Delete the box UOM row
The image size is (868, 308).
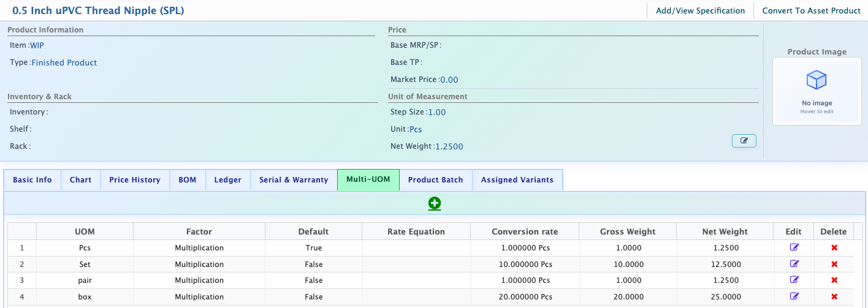pos(834,297)
